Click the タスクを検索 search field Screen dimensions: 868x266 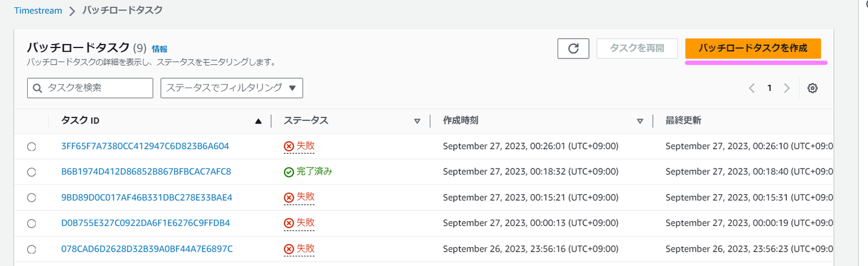pyautogui.click(x=90, y=88)
